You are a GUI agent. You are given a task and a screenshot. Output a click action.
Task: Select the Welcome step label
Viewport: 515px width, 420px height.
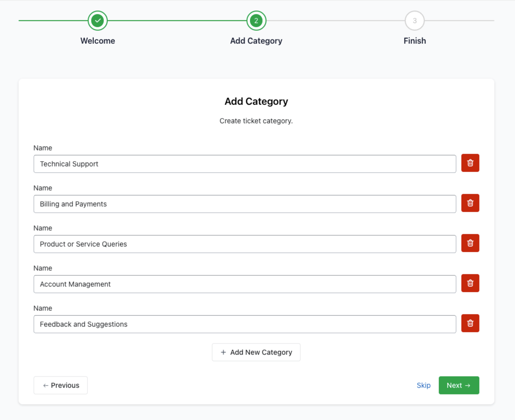click(98, 41)
